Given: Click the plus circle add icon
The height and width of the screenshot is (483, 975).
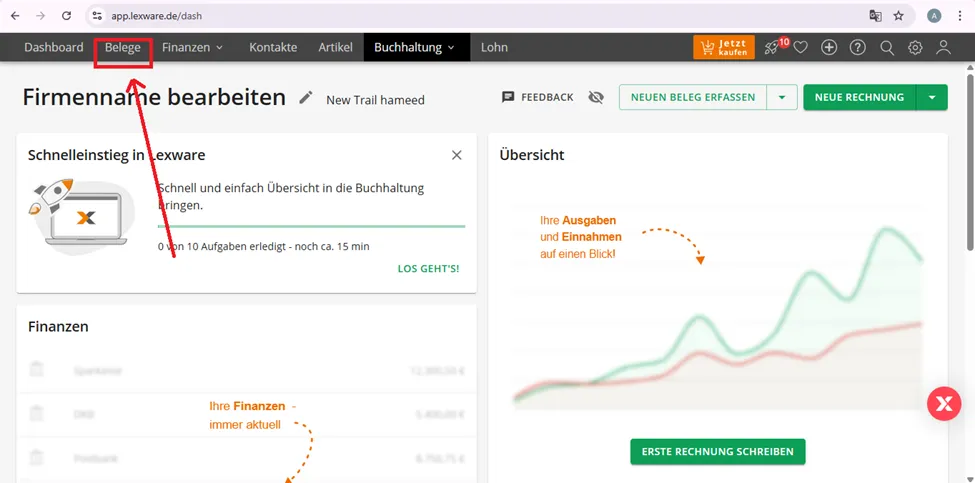Looking at the screenshot, I should [x=829, y=47].
